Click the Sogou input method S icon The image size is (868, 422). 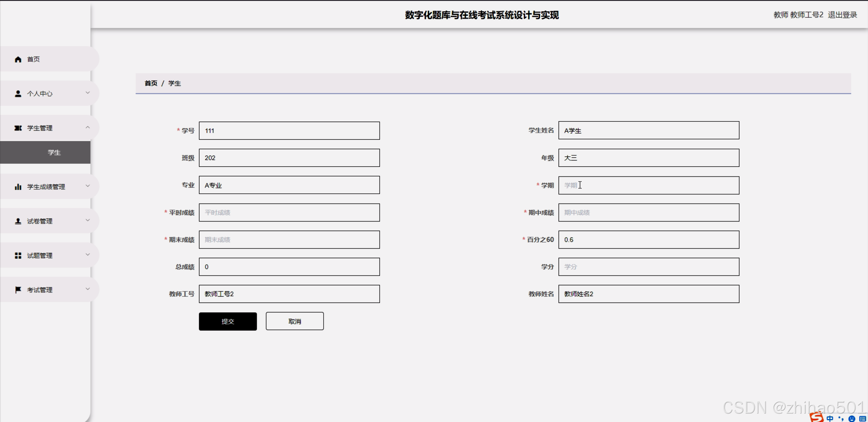pyautogui.click(x=817, y=417)
